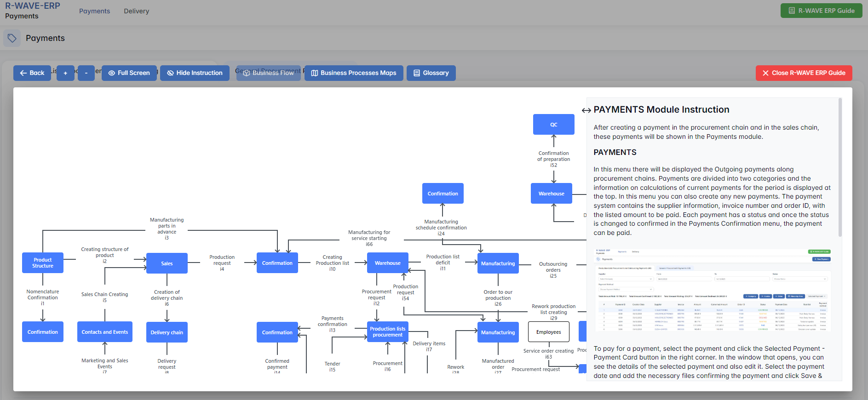Image resolution: width=868 pixels, height=400 pixels.
Task: Click the Sales process node
Action: pyautogui.click(x=167, y=263)
